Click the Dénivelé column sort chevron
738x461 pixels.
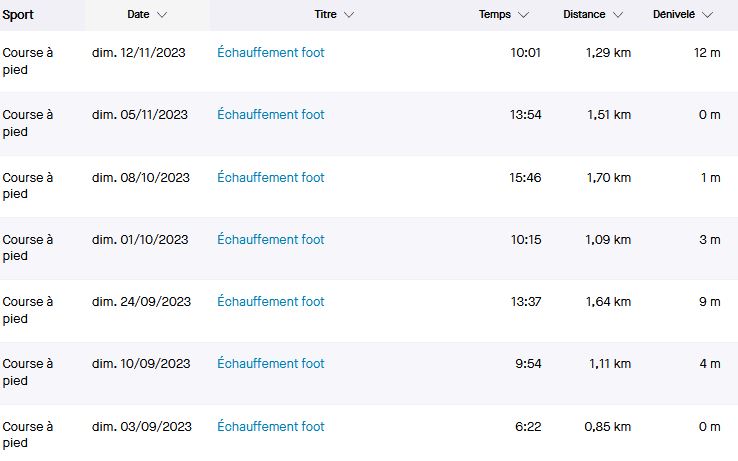[708, 15]
